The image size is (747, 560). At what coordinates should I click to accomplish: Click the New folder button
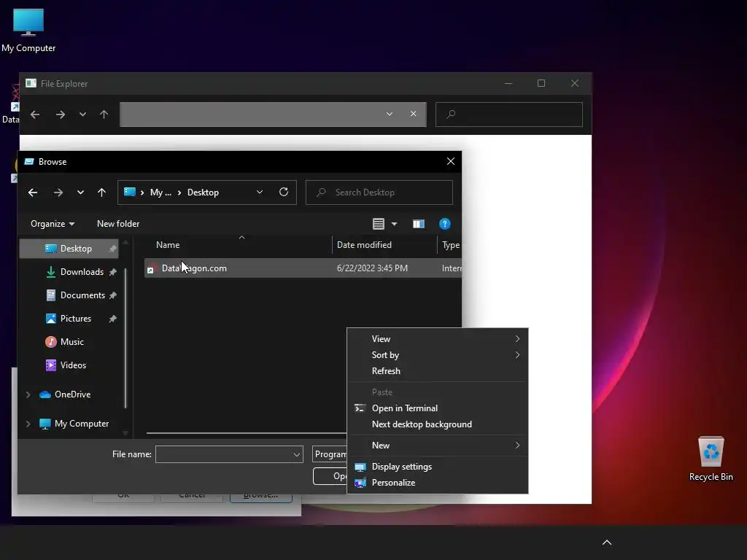click(118, 224)
